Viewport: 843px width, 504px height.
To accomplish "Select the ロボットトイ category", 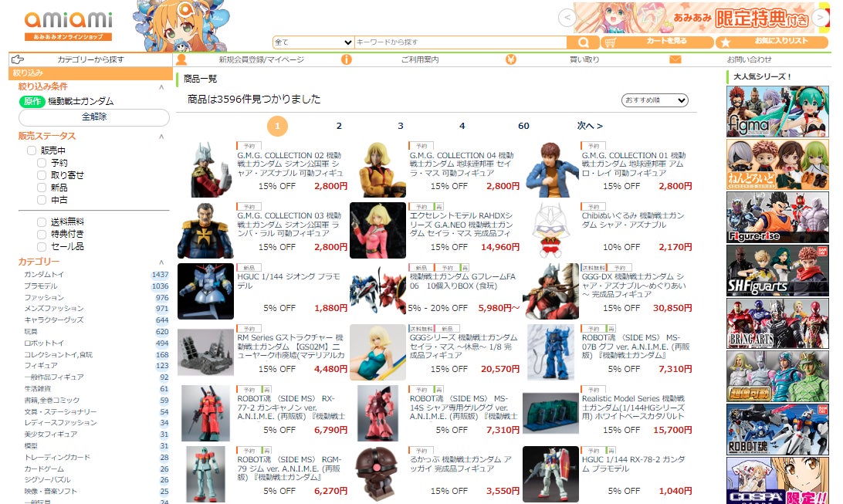I will pyautogui.click(x=44, y=343).
